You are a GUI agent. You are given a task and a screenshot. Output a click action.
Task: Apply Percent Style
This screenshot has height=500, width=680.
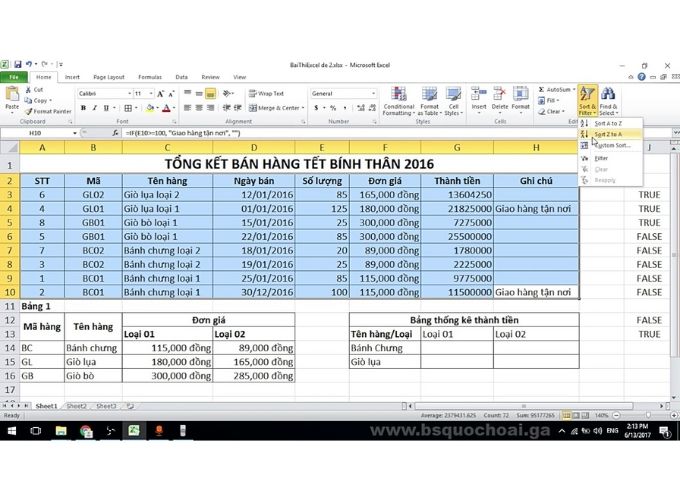[333, 108]
